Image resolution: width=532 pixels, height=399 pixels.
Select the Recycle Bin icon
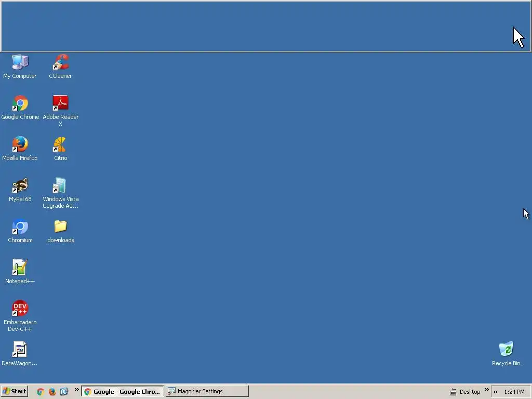(x=506, y=354)
